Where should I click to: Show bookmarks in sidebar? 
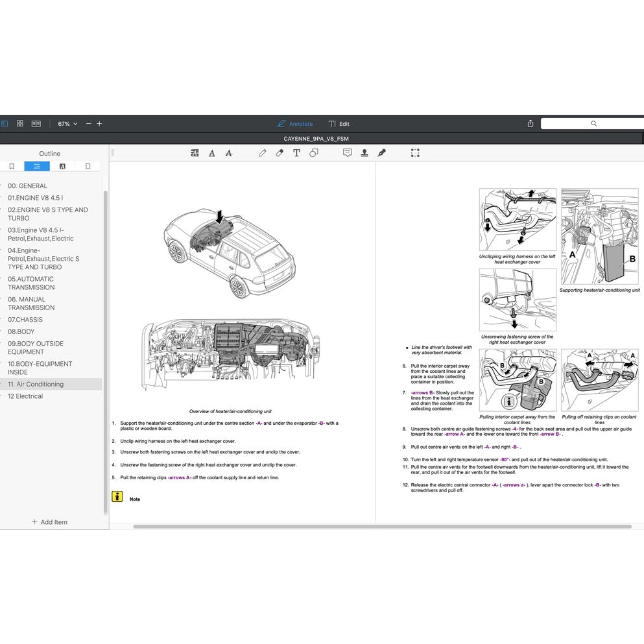coord(12,167)
